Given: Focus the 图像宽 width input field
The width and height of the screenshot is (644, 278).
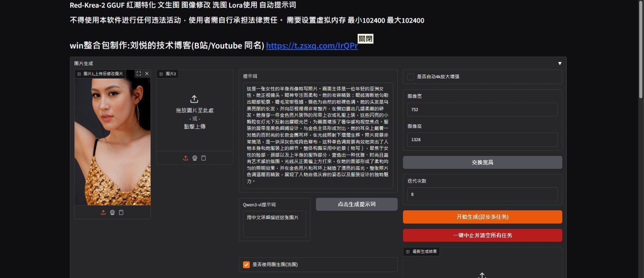Looking at the screenshot, I should coord(482,110).
